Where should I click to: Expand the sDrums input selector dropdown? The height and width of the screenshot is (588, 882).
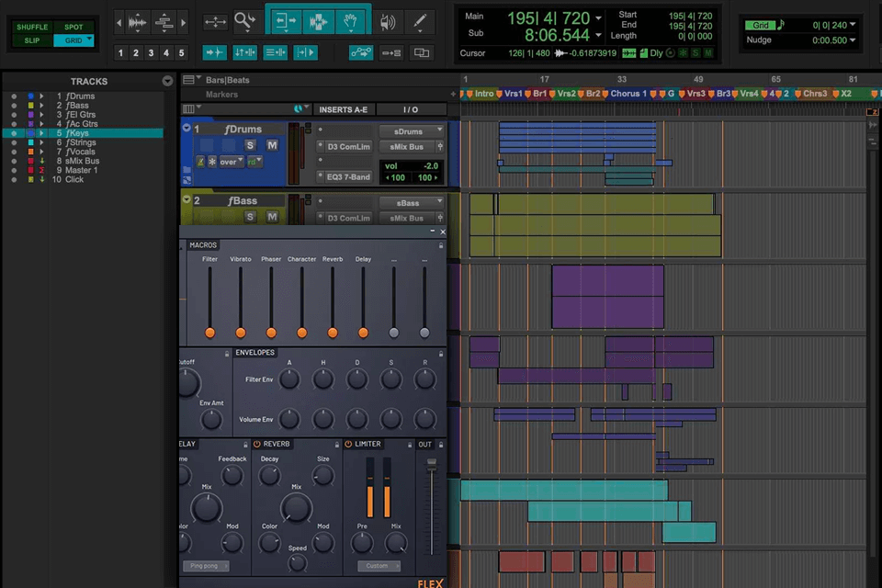pos(412,130)
